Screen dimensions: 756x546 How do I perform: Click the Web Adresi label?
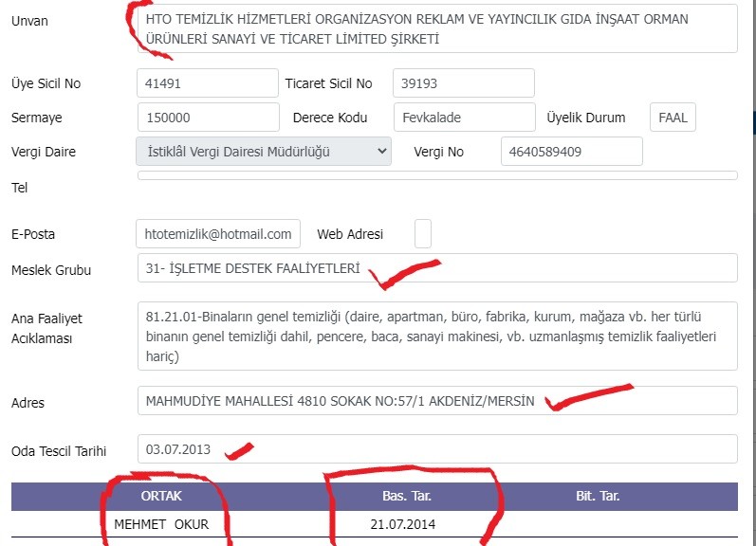[350, 234]
